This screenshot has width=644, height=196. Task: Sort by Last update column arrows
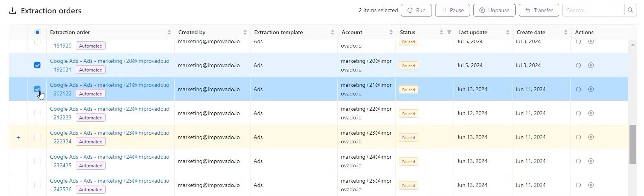(x=507, y=33)
